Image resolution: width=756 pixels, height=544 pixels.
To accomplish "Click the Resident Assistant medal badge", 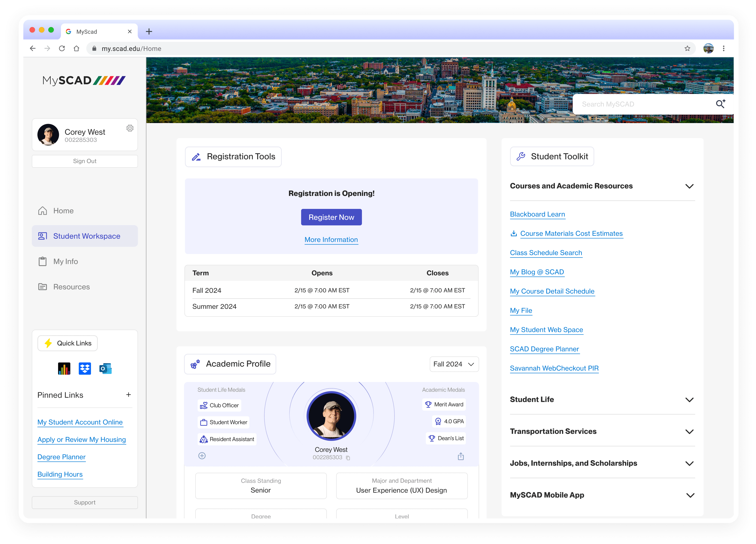I will 227,439.
